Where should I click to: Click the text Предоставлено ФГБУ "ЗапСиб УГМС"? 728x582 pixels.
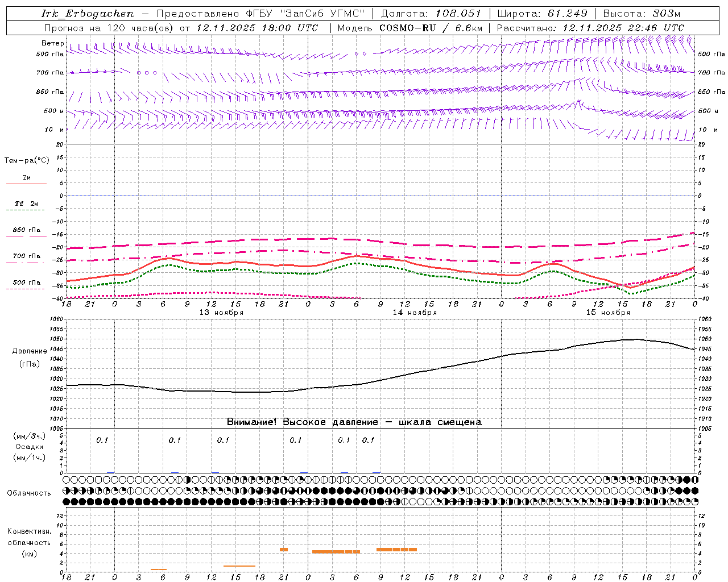click(x=260, y=14)
